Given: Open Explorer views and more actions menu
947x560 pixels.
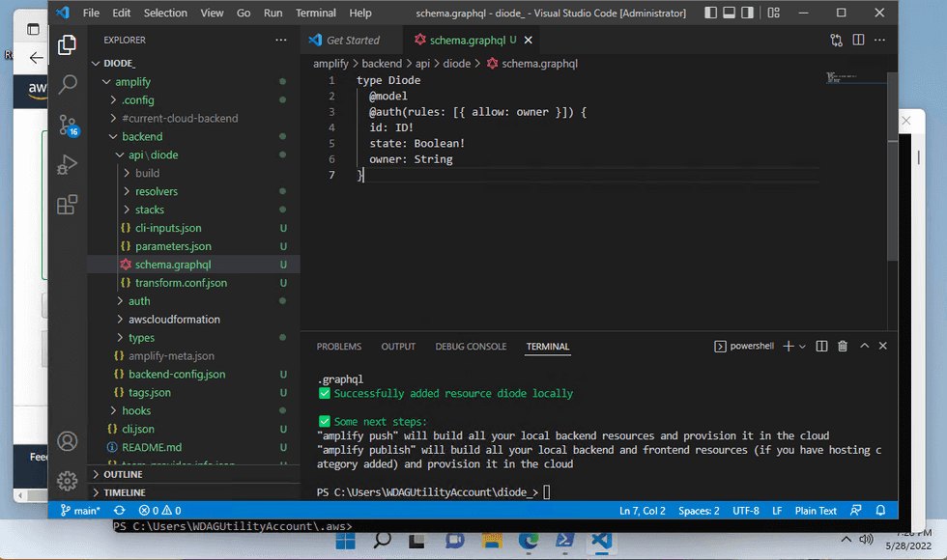Looking at the screenshot, I should point(281,40).
